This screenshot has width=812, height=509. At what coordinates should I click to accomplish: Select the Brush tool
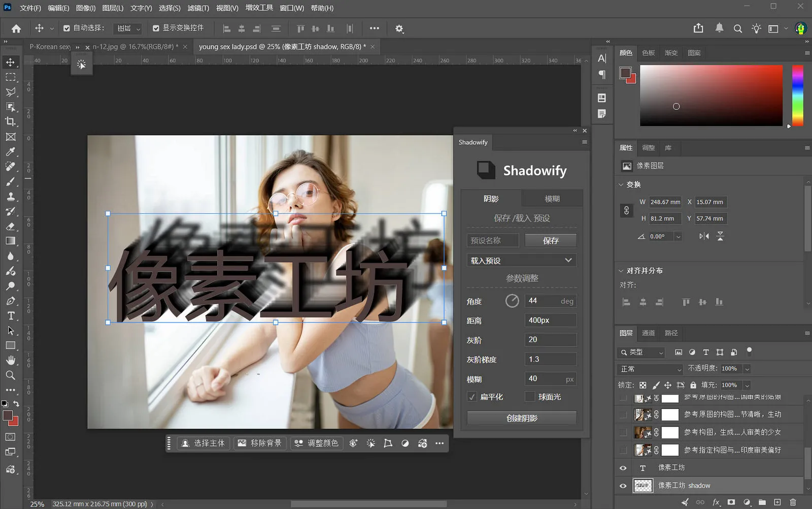(x=11, y=181)
